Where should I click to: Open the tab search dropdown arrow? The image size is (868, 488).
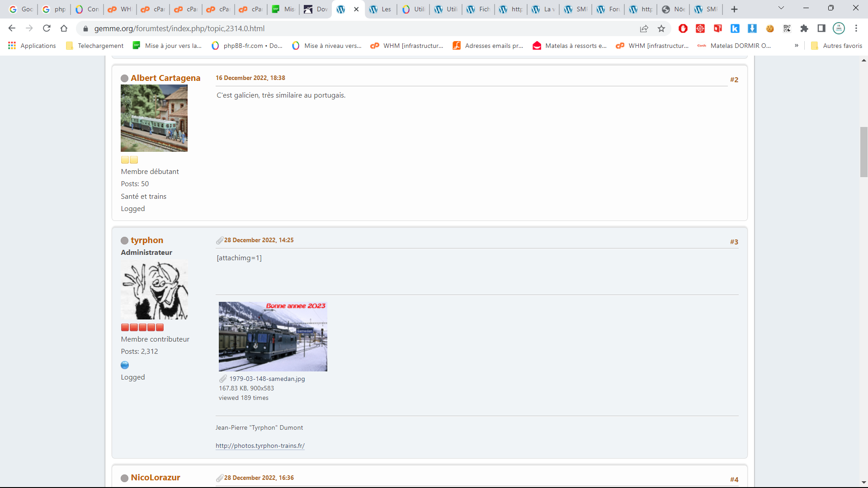(781, 8)
